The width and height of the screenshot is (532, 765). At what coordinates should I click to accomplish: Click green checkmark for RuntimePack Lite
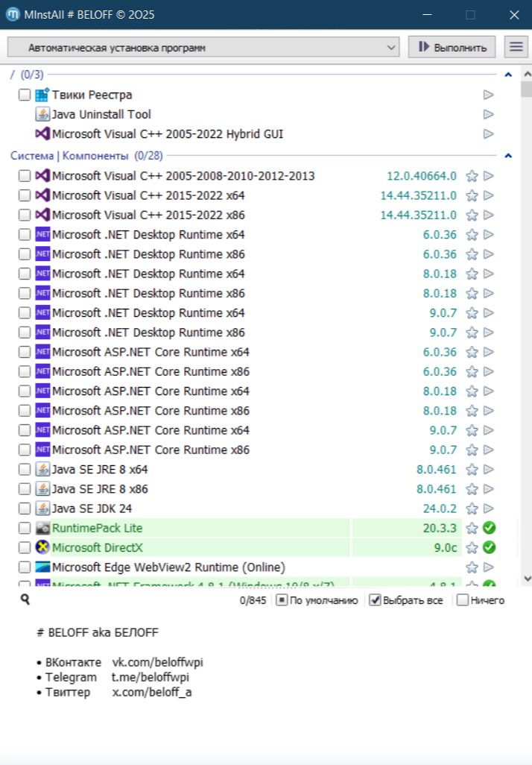[489, 528]
